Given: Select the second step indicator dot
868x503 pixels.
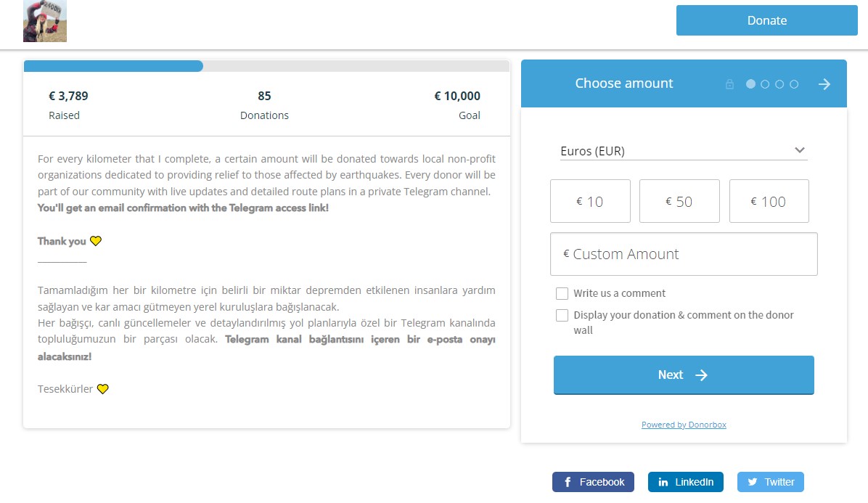Looking at the screenshot, I should 765,84.
